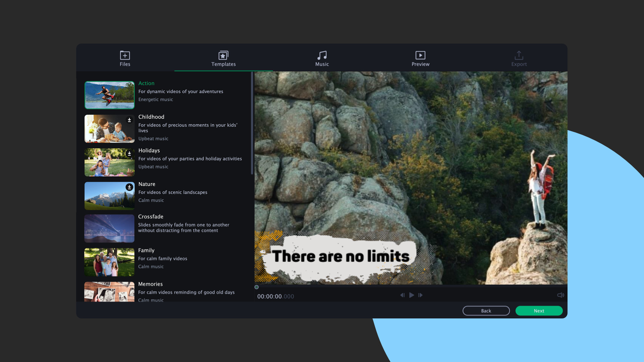Click the Back button

pyautogui.click(x=486, y=311)
